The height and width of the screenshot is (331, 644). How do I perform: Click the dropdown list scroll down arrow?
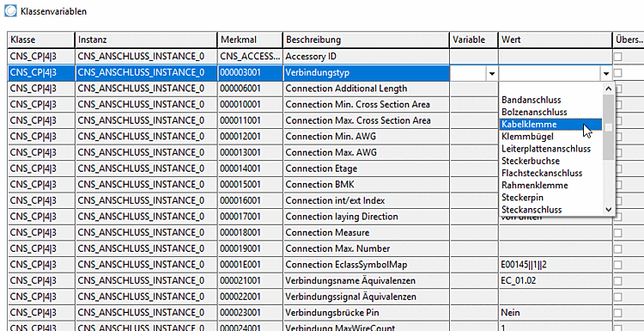(608, 210)
